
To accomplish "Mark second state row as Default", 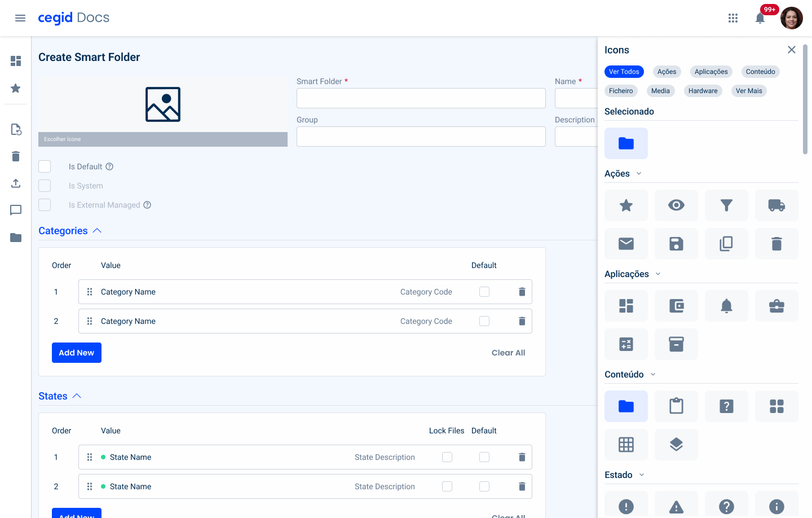I will [484, 486].
